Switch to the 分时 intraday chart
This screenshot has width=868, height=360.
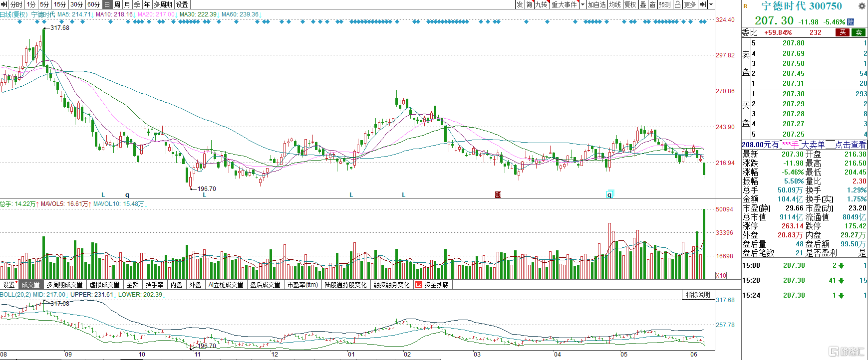(x=16, y=4)
